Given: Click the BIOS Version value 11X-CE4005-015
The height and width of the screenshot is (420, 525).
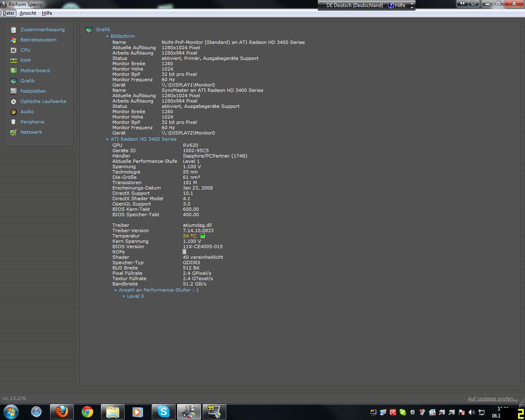Looking at the screenshot, I should tap(203, 247).
